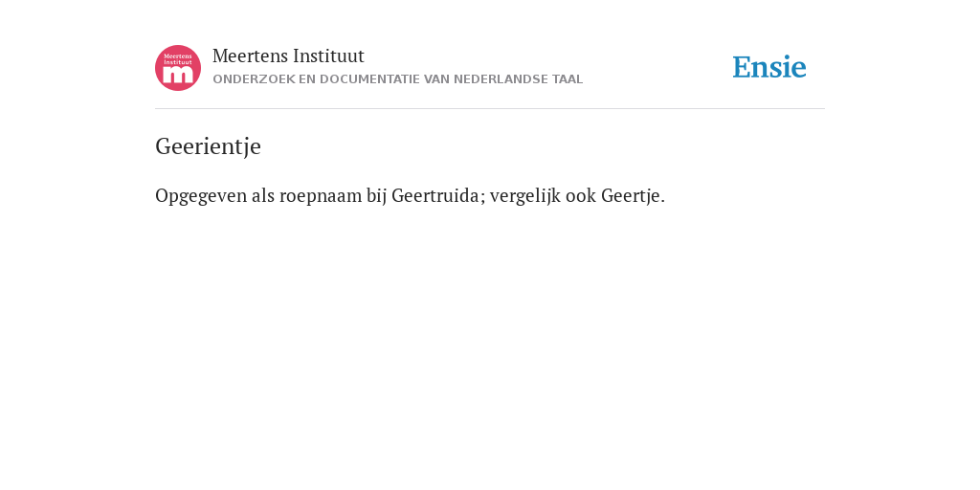Screen dimensions: 980x490
Task: Click the word 'DOCUMENTATIE' in the gray subtitle
Action: click(370, 79)
